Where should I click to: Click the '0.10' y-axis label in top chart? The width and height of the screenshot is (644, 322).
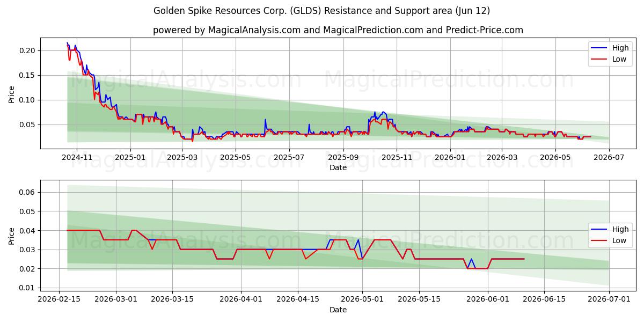28,100
